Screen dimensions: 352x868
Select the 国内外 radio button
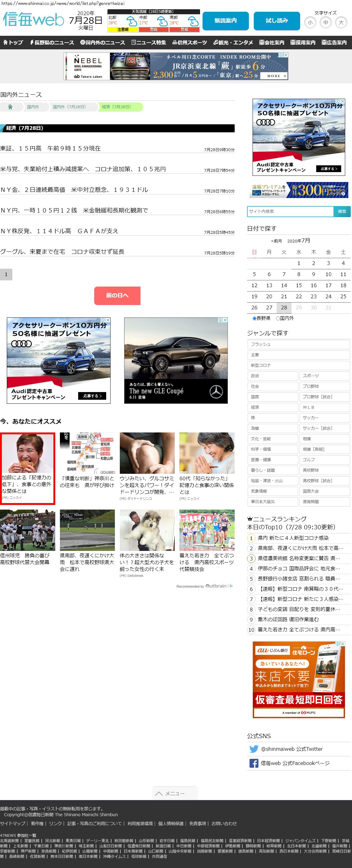tap(278, 318)
